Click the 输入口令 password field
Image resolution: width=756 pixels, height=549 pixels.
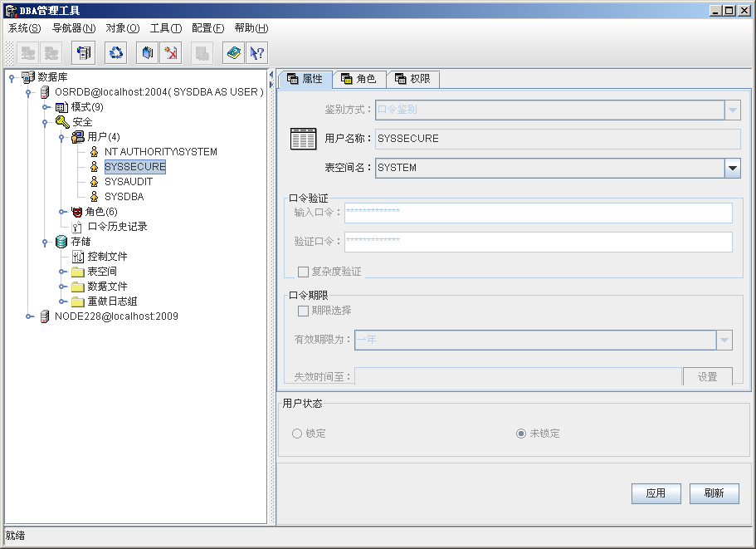[538, 213]
